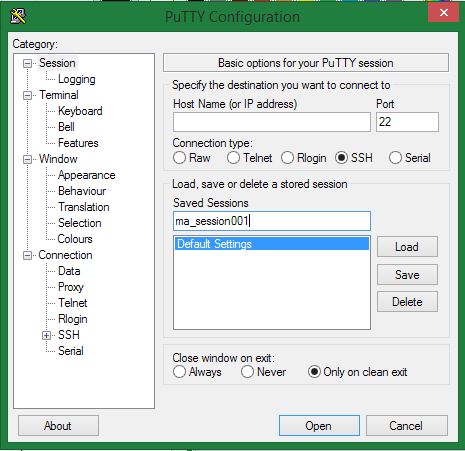Open the Terminal category
The image size is (465, 451).
[59, 95]
